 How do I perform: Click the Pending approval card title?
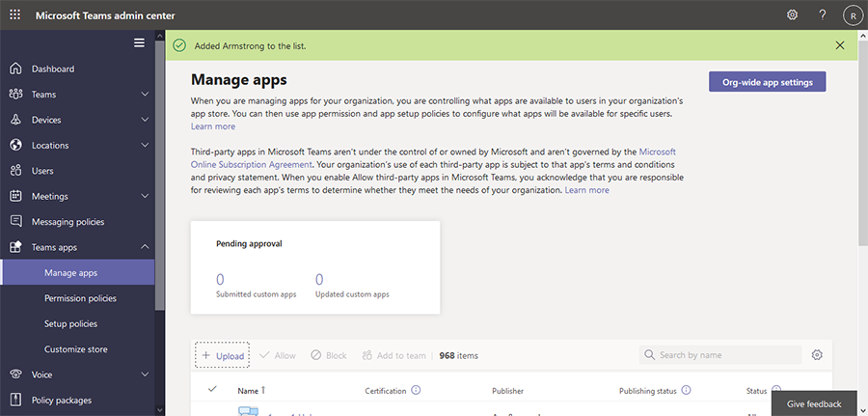249,244
